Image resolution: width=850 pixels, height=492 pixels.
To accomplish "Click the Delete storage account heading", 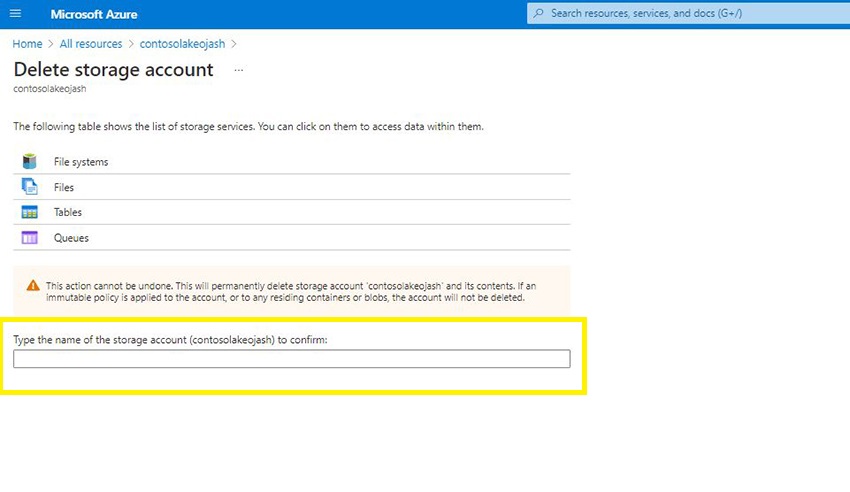I will click(x=113, y=70).
